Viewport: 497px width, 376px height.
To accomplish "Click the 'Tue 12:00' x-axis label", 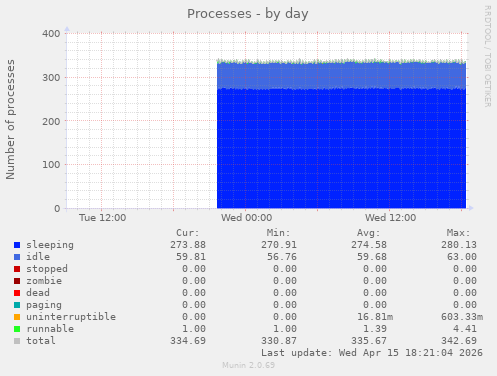I will 103,218.
